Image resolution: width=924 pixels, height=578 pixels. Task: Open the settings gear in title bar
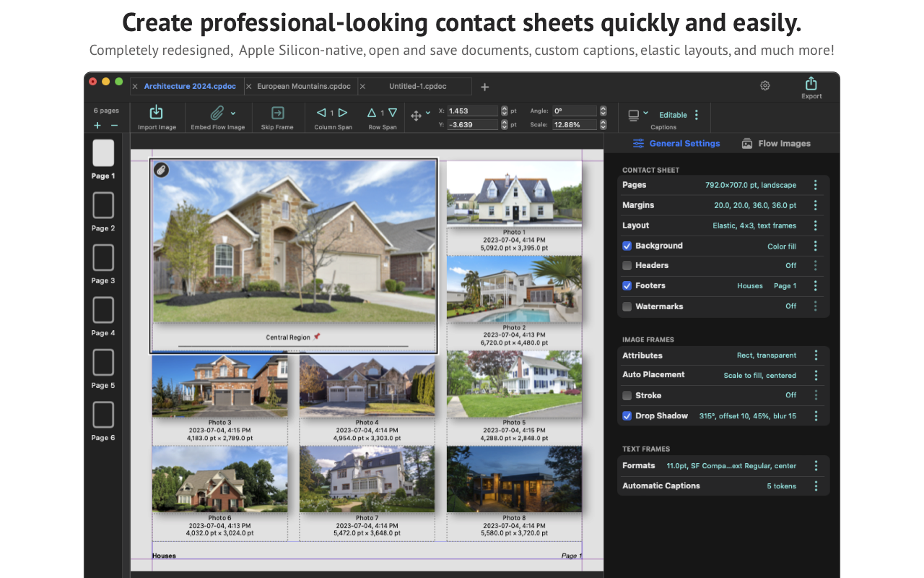pos(765,85)
